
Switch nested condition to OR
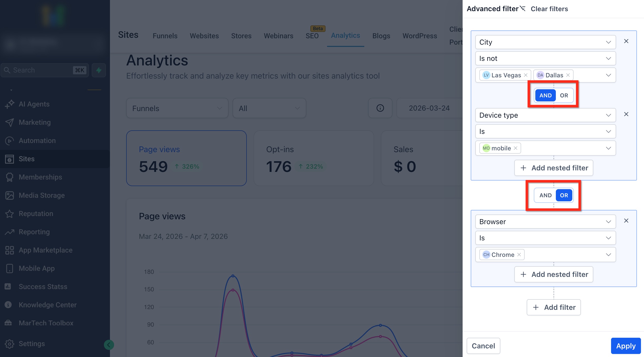pos(564,96)
